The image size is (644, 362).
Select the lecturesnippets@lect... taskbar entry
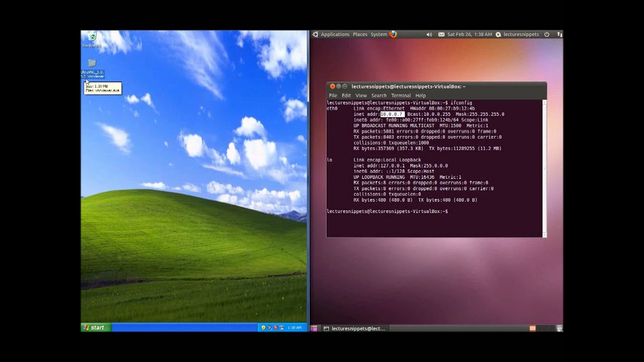354,328
